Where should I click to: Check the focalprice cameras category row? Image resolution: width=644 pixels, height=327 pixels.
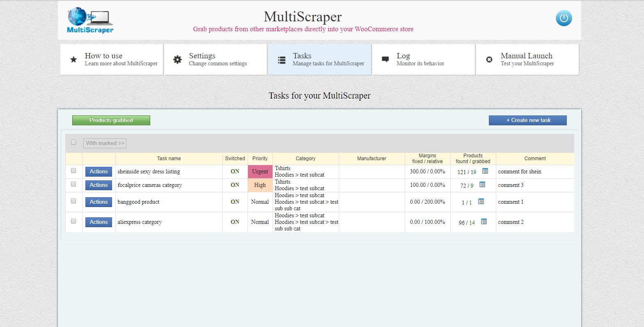[x=73, y=184]
